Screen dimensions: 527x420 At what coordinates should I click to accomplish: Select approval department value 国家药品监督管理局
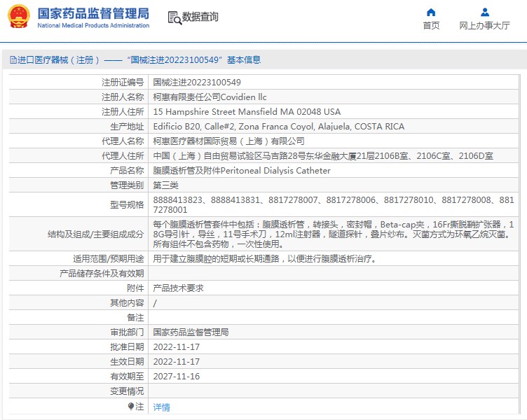pos(191,332)
